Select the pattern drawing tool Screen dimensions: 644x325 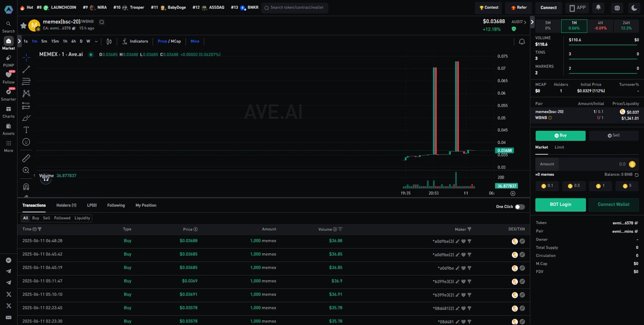click(x=26, y=93)
